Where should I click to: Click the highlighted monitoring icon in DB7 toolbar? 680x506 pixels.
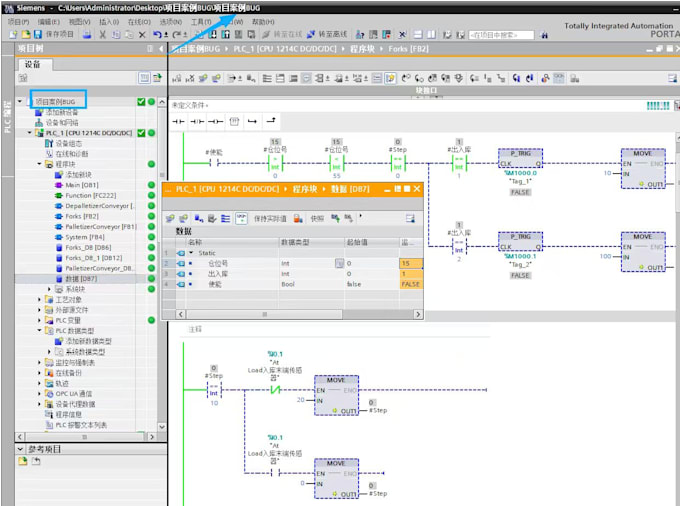click(x=242, y=219)
